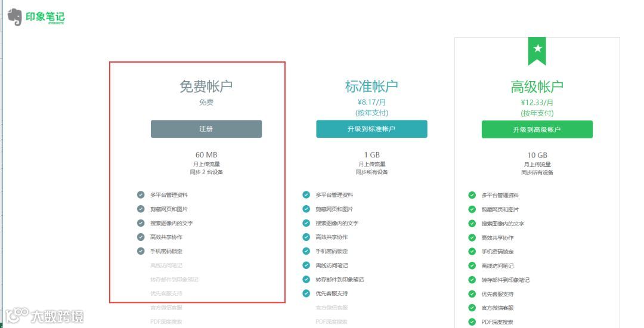Click the ¥8.17/月 price text

click(371, 102)
